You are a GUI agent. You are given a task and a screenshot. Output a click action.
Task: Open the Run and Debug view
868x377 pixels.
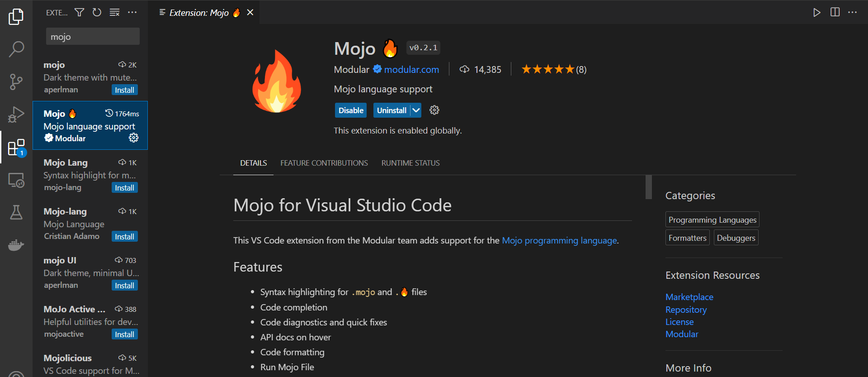tap(16, 115)
